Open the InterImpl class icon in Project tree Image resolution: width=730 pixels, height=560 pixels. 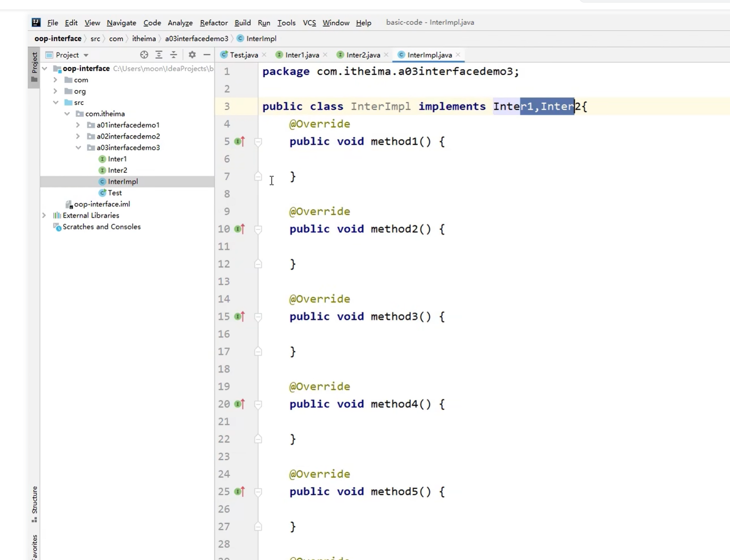pos(102,181)
